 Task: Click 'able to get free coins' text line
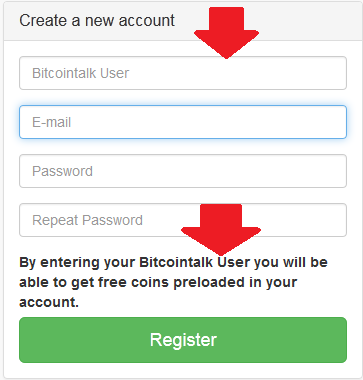point(95,283)
